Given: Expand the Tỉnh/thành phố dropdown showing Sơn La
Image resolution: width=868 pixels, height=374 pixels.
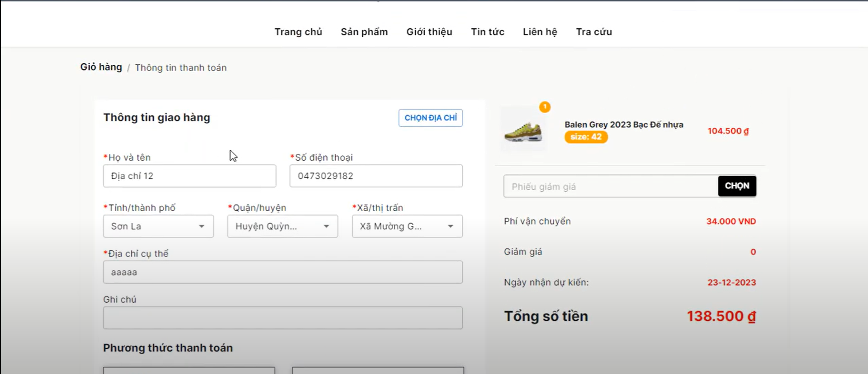Looking at the screenshot, I should click(158, 226).
